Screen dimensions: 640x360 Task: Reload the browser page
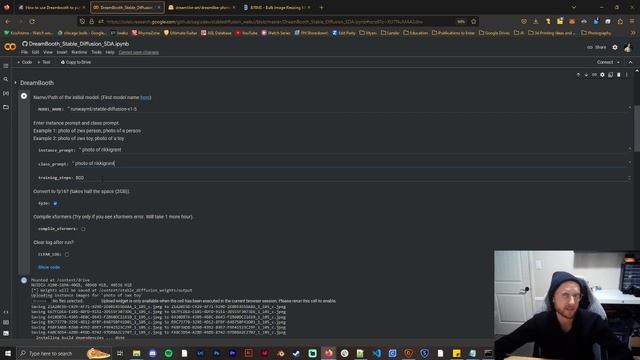coord(32,21)
